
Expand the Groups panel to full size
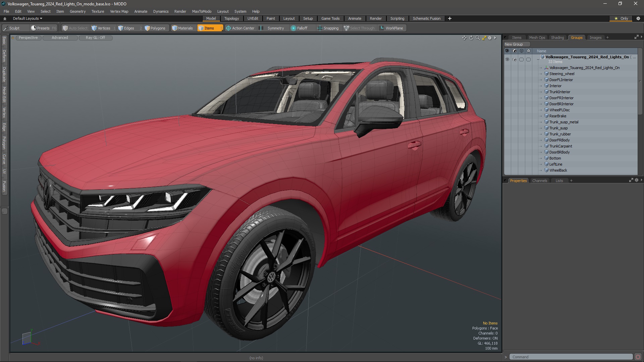[x=636, y=37]
